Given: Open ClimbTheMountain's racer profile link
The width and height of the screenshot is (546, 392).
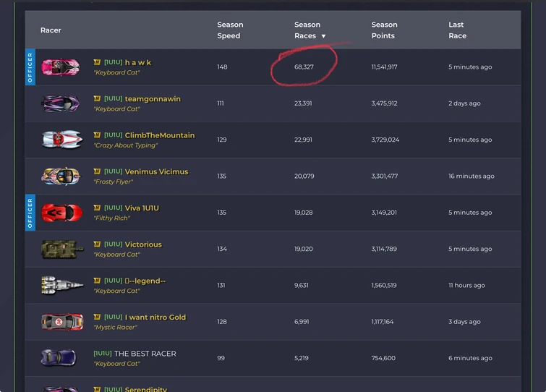Looking at the screenshot, I should click(x=159, y=135).
